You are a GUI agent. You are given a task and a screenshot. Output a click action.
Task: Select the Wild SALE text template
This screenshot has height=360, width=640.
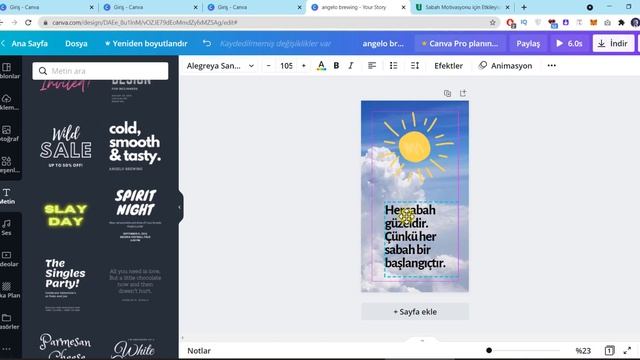65,147
